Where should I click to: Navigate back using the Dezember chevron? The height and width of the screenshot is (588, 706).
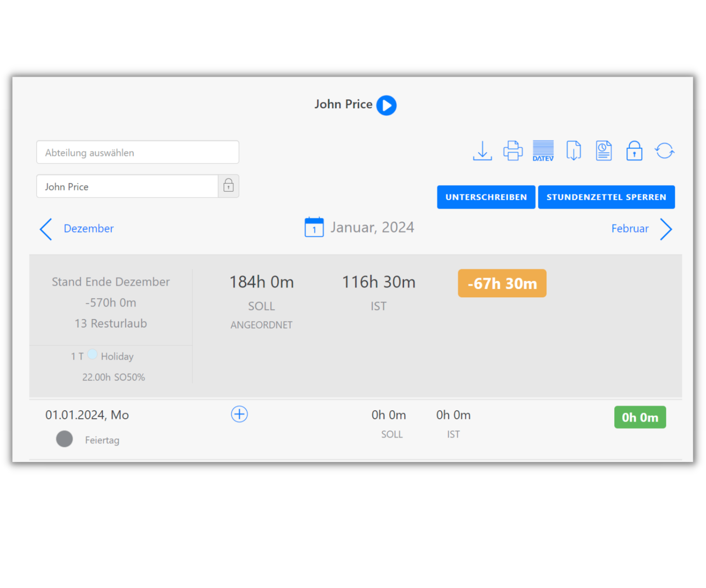46,229
